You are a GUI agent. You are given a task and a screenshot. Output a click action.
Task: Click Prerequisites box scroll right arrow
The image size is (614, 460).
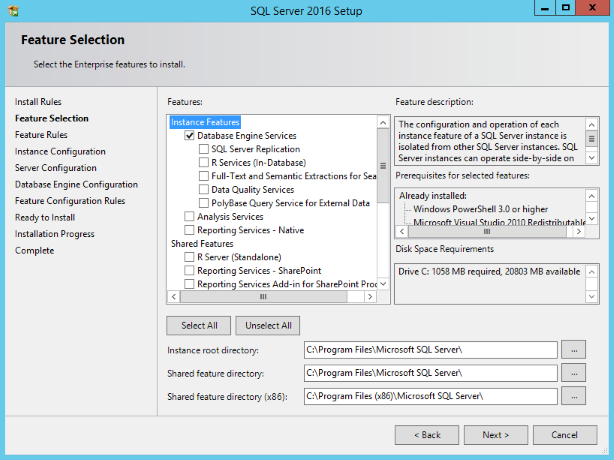[x=579, y=231]
